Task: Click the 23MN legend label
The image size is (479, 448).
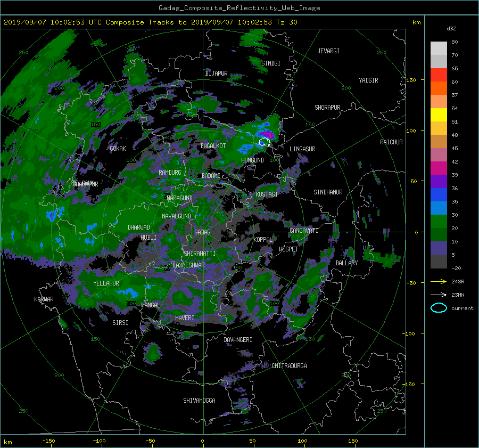Action: tap(458, 295)
